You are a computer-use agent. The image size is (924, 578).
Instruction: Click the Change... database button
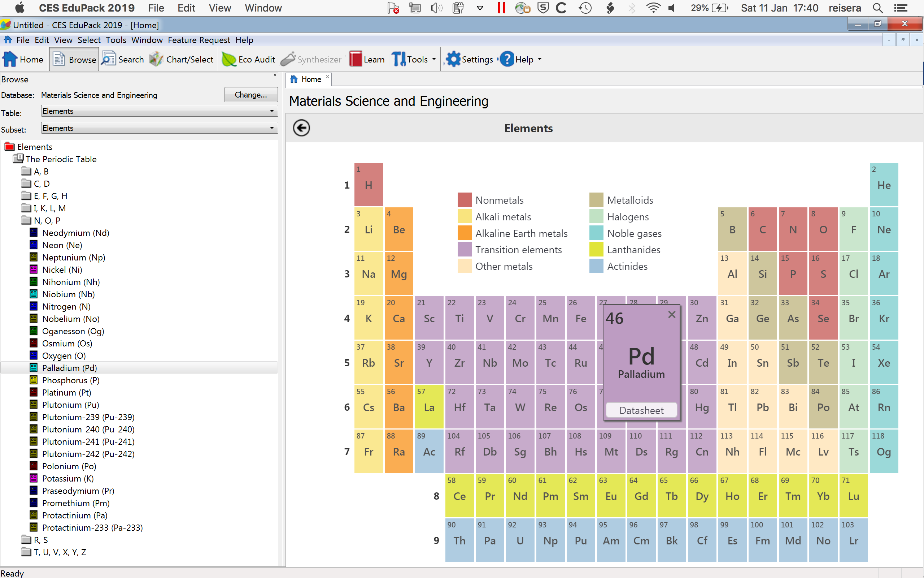click(251, 95)
